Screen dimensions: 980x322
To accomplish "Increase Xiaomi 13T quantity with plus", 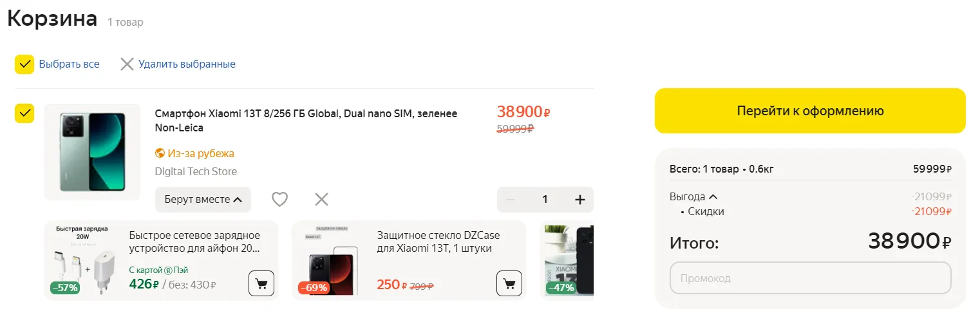I will click(580, 200).
